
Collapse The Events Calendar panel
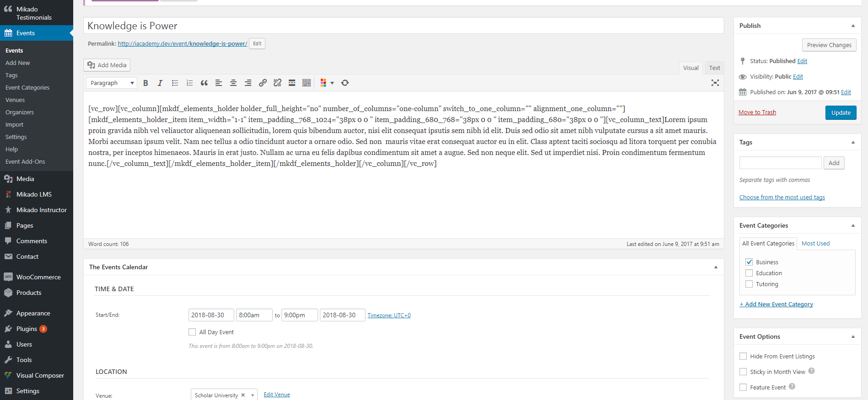[x=716, y=267]
